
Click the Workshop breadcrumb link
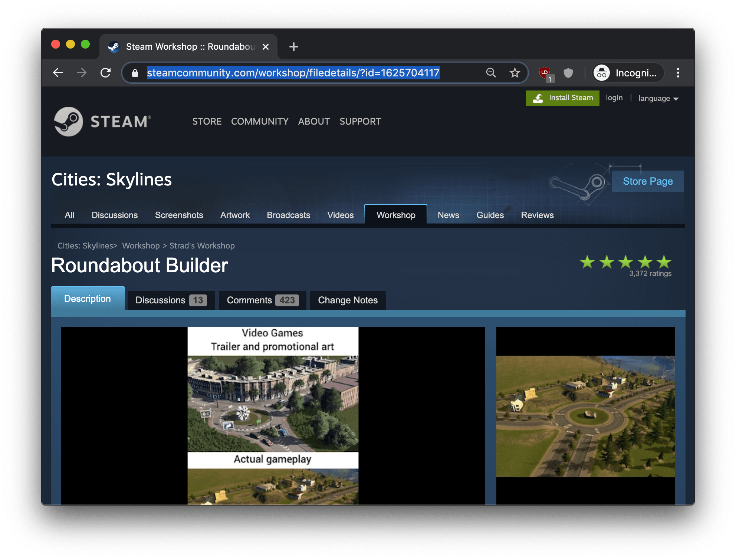(141, 246)
